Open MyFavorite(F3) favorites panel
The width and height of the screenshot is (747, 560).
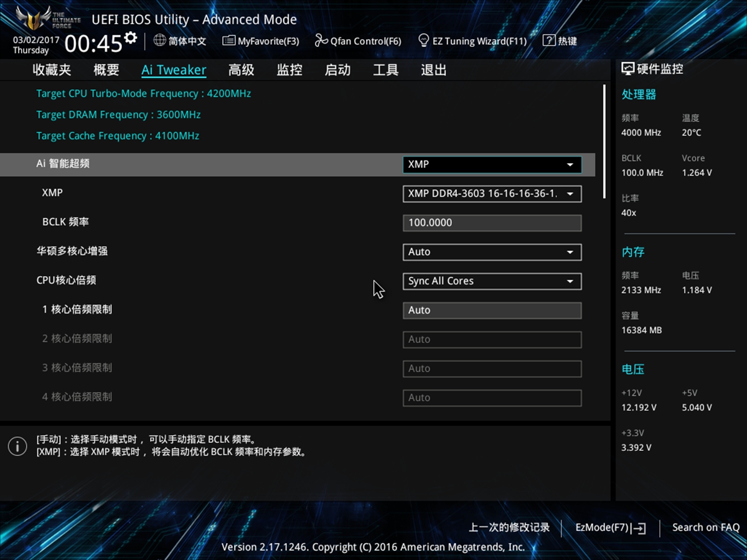click(261, 40)
